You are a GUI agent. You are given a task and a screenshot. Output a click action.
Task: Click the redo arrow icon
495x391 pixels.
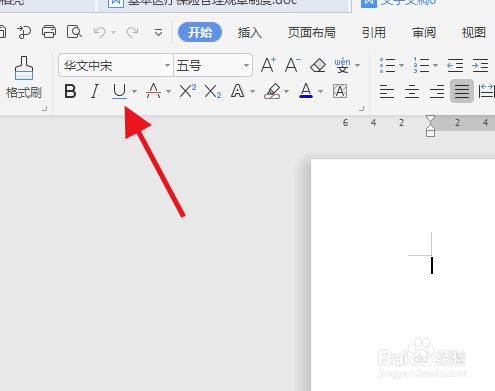click(132, 32)
